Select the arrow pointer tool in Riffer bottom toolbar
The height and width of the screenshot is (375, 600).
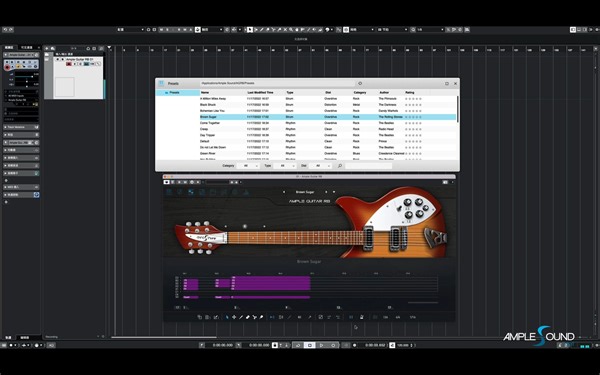pyautogui.click(x=227, y=317)
